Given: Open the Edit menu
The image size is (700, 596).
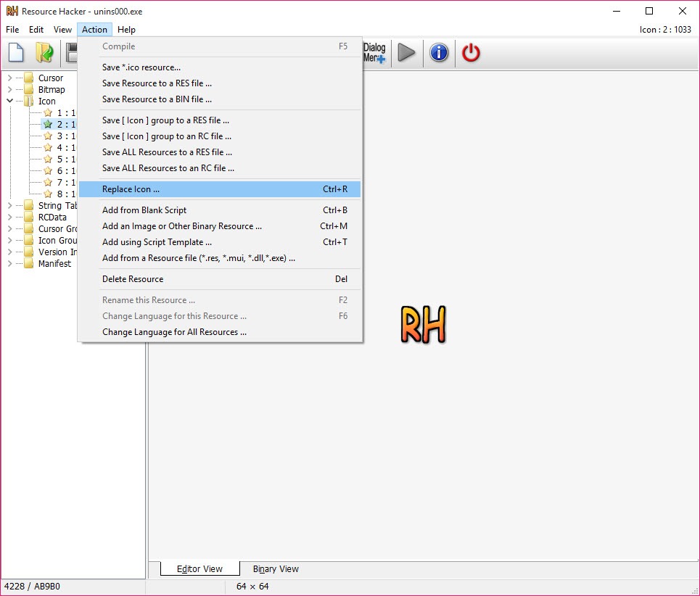Looking at the screenshot, I should pos(36,30).
